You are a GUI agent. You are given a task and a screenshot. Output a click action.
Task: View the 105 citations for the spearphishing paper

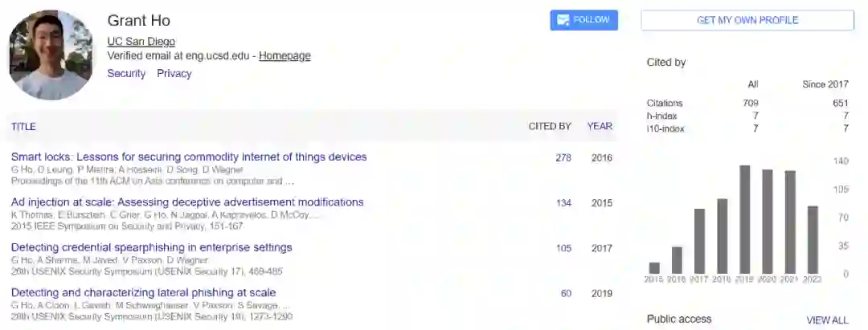(x=563, y=248)
